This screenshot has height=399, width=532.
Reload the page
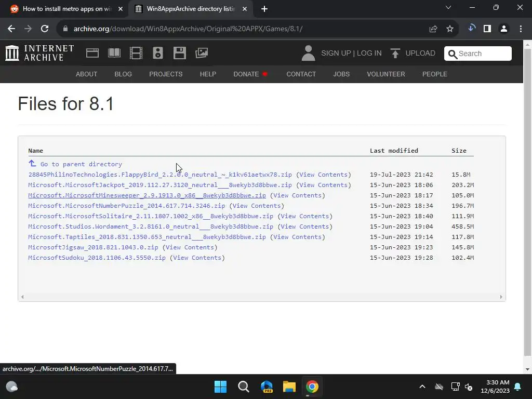click(x=45, y=29)
